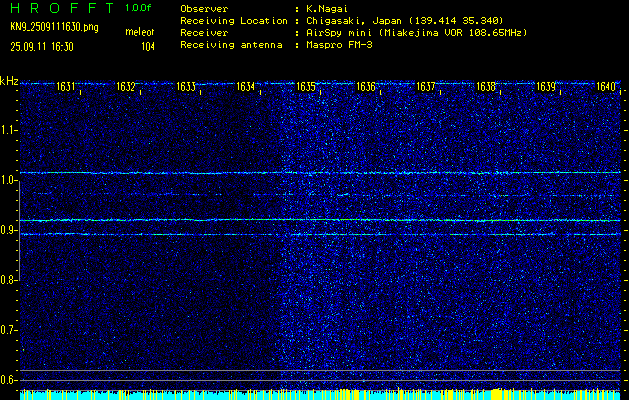The image size is (629, 400).
Task: Click the 0.9 kHz axis label
Action: click(8, 230)
